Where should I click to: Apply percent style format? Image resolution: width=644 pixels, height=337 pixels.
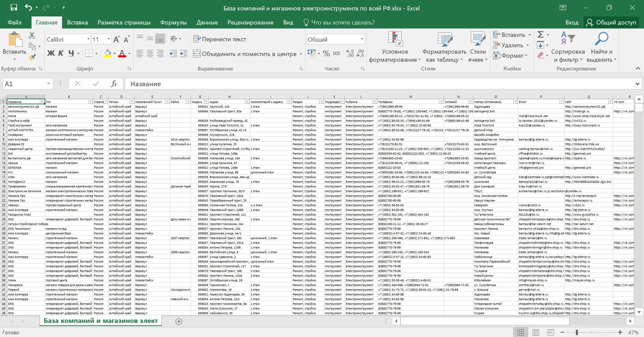coord(326,53)
